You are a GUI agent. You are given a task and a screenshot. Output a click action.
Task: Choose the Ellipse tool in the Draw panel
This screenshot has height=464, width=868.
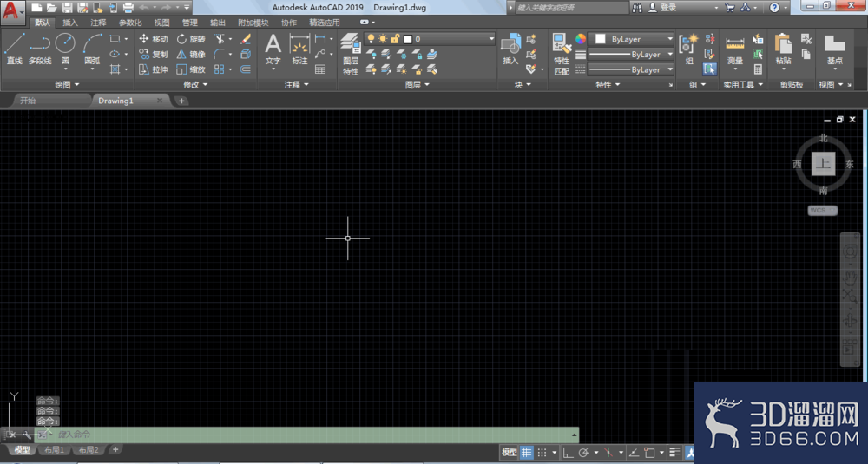[x=115, y=54]
